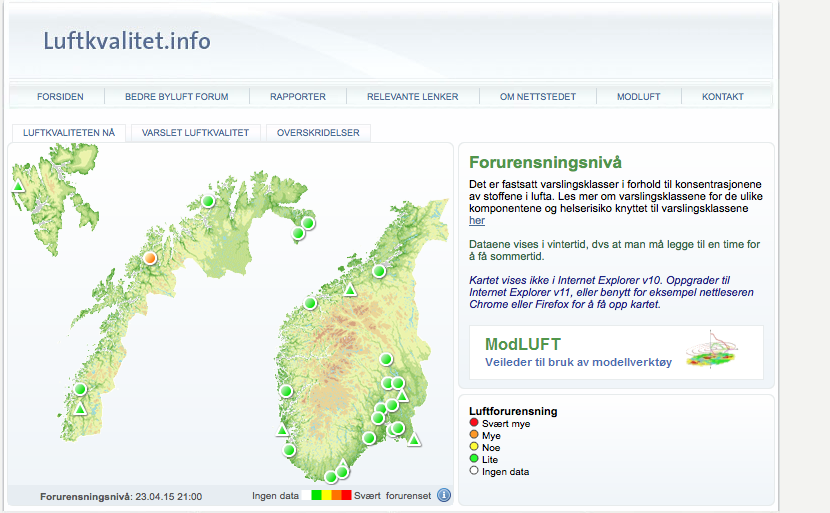Click the red swatch in the pollution scale
Image resolution: width=830 pixels, height=513 pixels.
[x=347, y=495]
